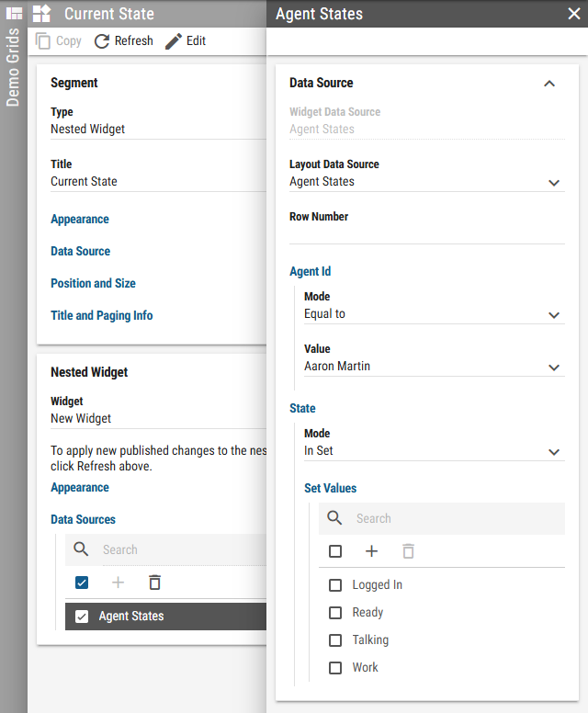Expand the Appearance section under Segment
This screenshot has height=713, width=588.
tap(80, 220)
